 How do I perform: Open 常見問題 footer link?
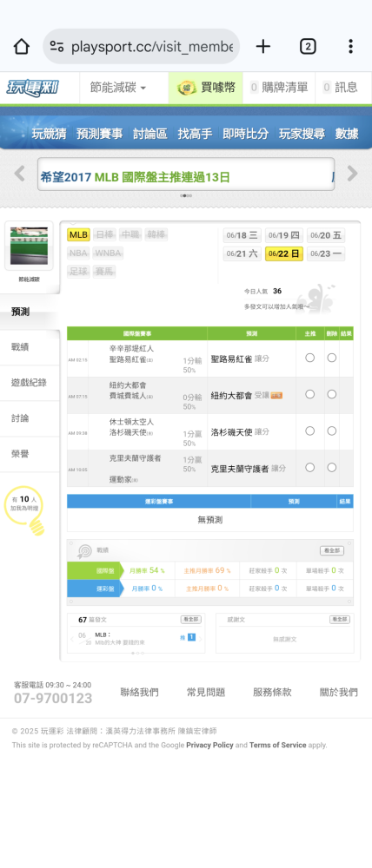click(206, 692)
